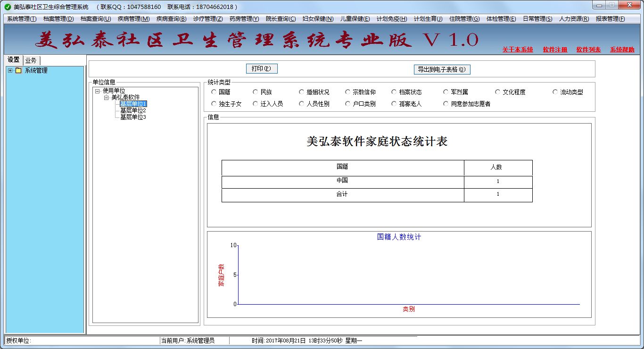644x349 pixels.
Task: Click the green checkmark app icon in title bar
Action: point(8,7)
